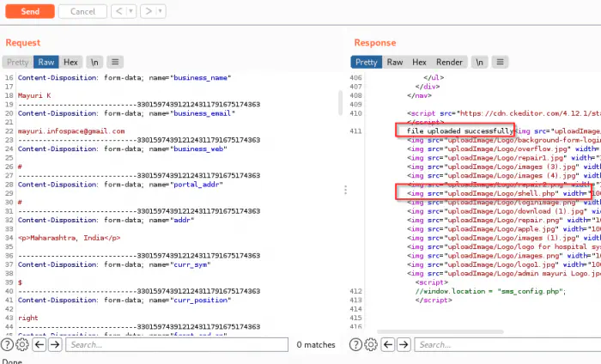Screen dimensions: 601x364
Task: Toggle non-printable \n characters in Request
Action: [94, 62]
